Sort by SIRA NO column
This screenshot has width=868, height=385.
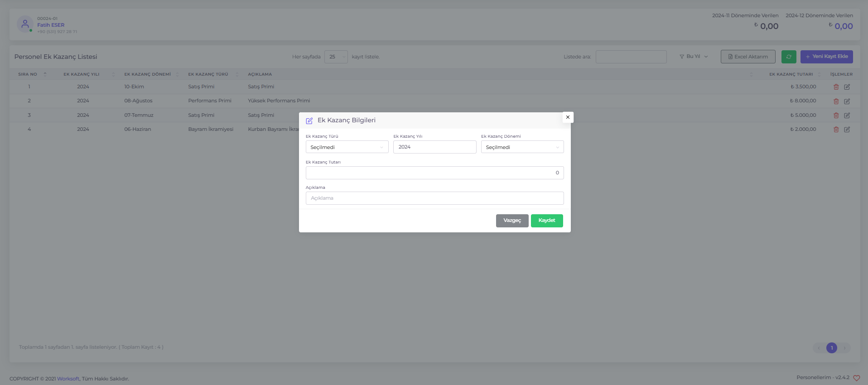pyautogui.click(x=32, y=74)
